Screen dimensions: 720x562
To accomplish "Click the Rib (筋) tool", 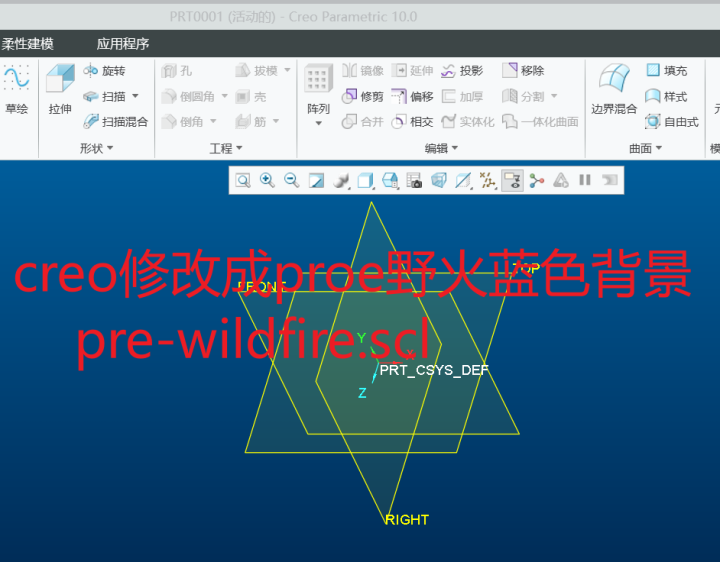I will tap(251, 122).
